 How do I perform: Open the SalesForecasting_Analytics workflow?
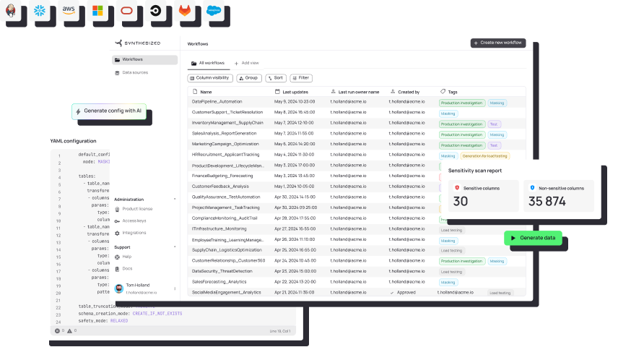[x=219, y=282]
